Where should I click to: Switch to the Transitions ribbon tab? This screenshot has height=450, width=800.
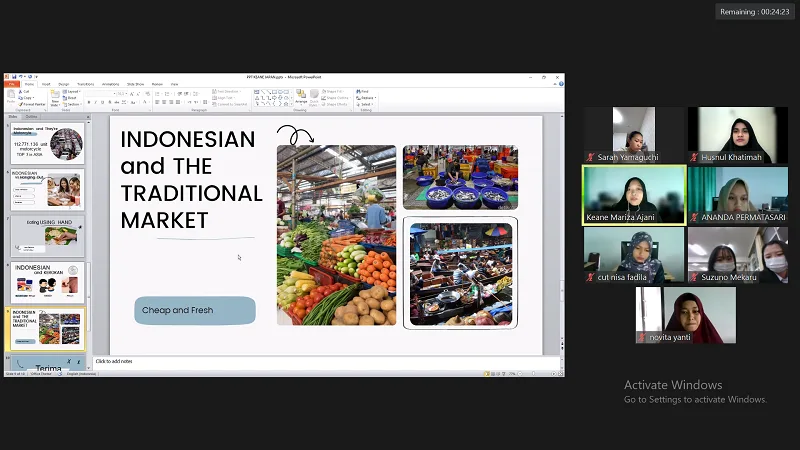click(x=86, y=84)
